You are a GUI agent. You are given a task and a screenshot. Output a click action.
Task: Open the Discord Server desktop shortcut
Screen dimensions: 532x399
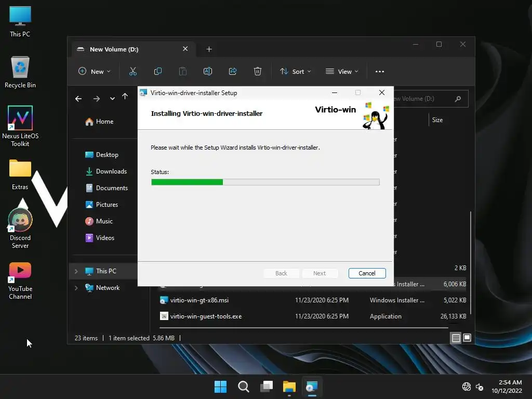[20, 229]
